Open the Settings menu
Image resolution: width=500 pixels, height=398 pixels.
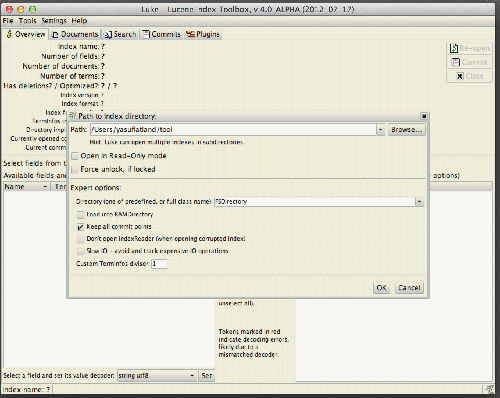tap(54, 21)
